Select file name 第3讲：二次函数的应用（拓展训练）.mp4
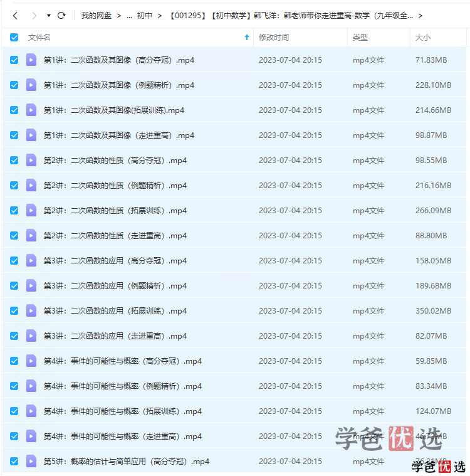 [x=115, y=311]
